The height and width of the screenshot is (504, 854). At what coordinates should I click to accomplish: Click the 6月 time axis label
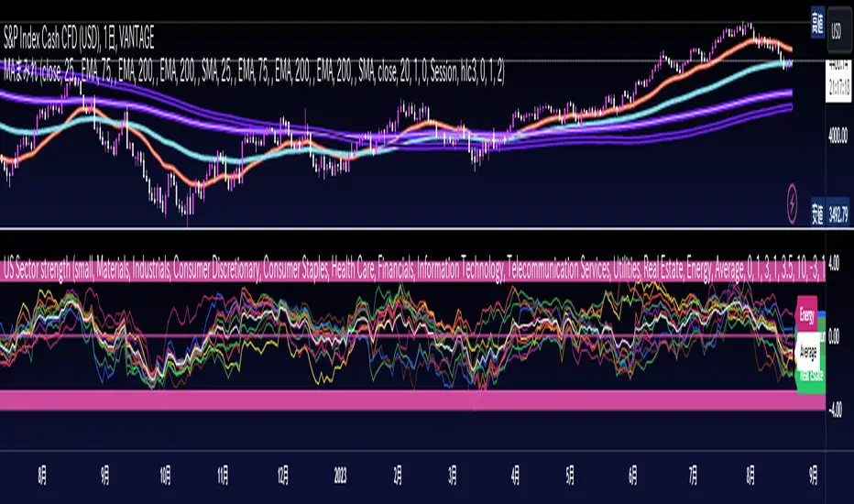(x=633, y=477)
